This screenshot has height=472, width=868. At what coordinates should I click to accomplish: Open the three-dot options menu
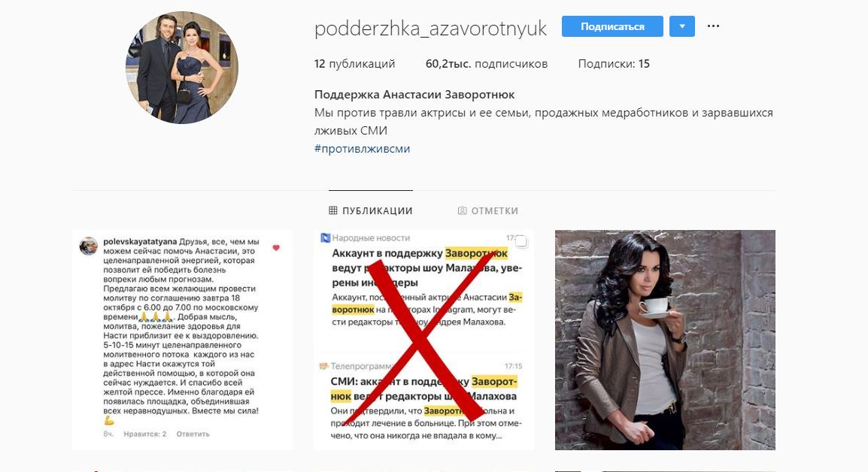[714, 26]
